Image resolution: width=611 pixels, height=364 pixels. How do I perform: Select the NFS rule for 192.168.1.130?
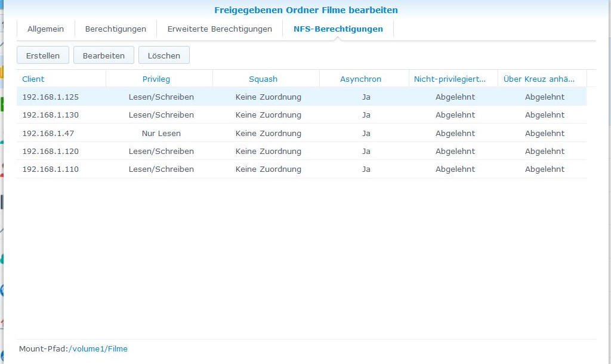click(51, 115)
